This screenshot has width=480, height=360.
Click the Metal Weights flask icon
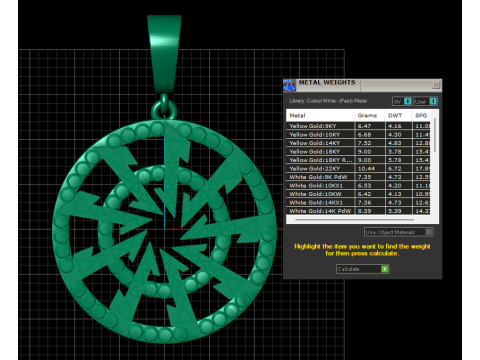[289, 85]
